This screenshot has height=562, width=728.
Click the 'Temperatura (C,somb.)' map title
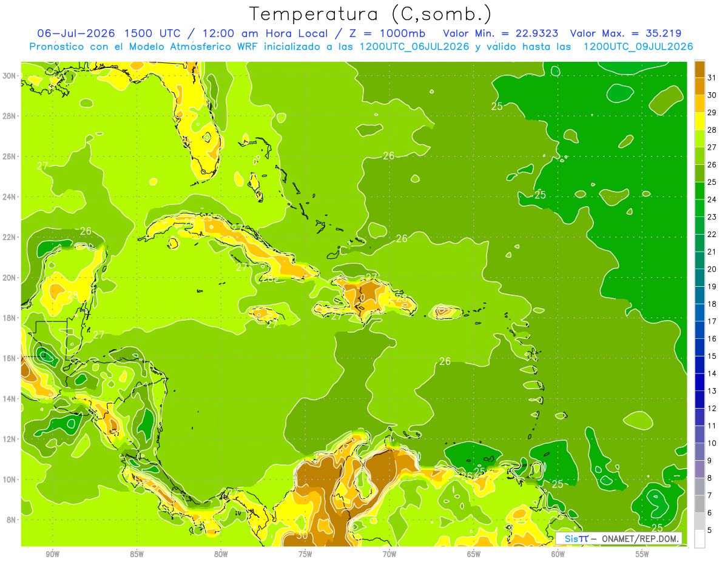(x=371, y=14)
